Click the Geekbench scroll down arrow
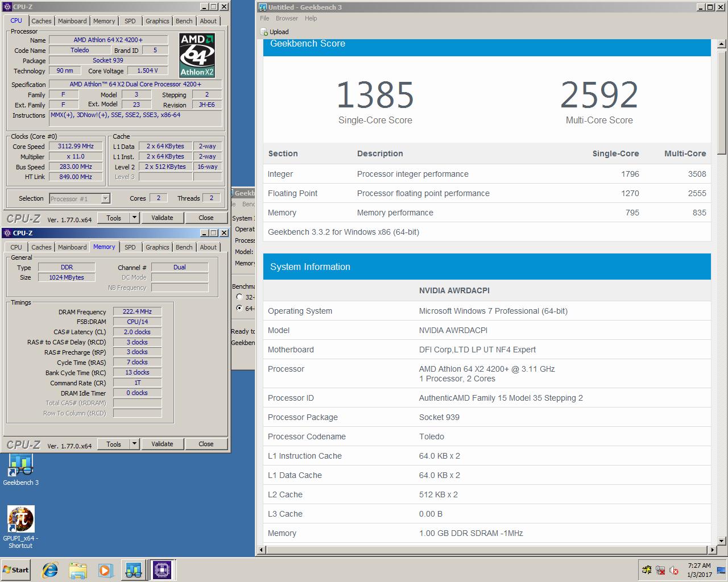This screenshot has height=582, width=728. pyautogui.click(x=722, y=541)
